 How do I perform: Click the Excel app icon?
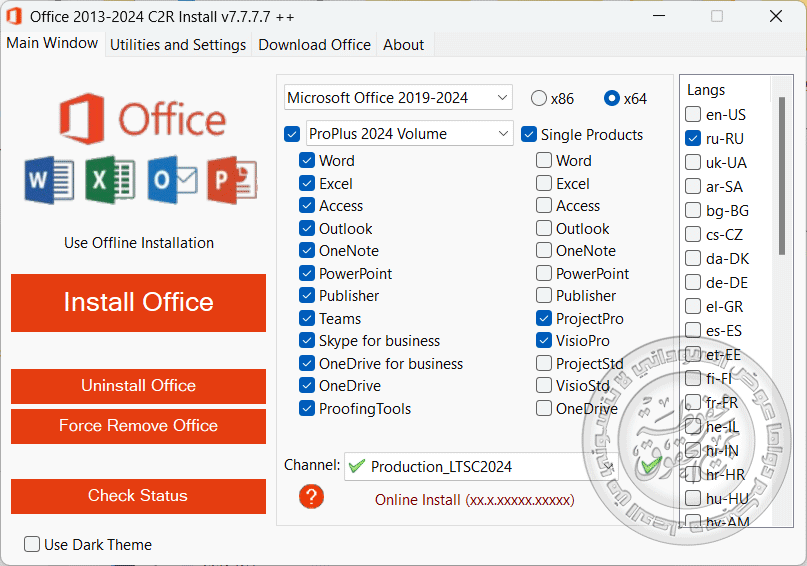(x=110, y=180)
